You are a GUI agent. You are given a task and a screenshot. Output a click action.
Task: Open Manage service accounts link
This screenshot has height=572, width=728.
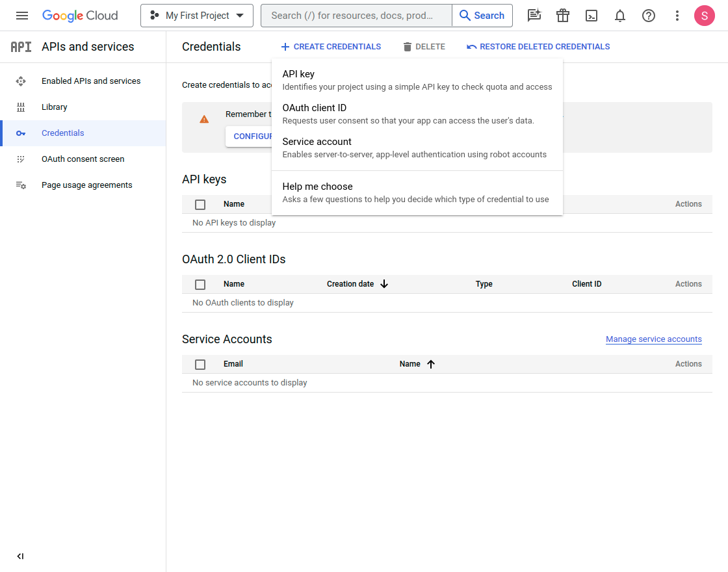(x=654, y=339)
